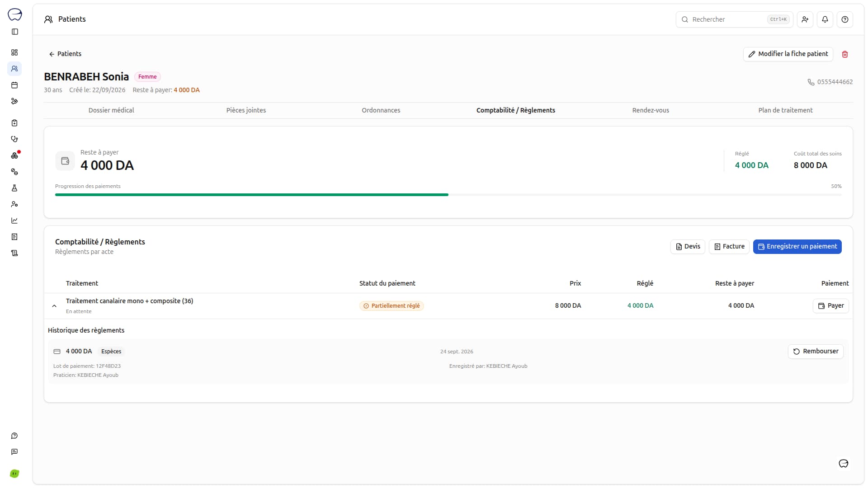Click Modifier la fiche patient
The height and width of the screenshot is (488, 868).
788,54
